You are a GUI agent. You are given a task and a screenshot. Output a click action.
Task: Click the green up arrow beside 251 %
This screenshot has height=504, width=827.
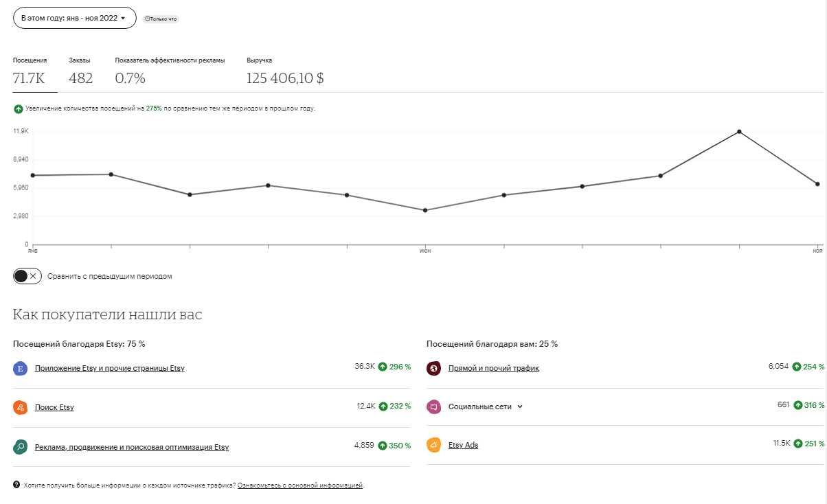[x=797, y=444]
